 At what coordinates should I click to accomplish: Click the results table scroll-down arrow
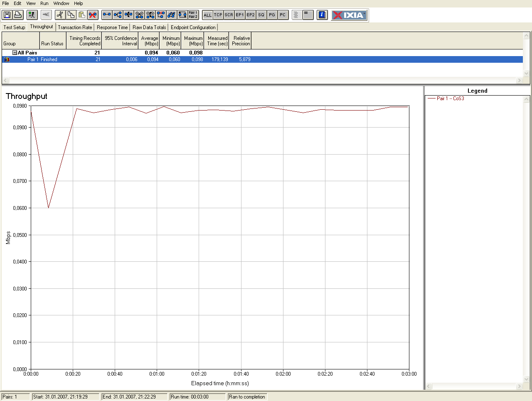coord(526,74)
